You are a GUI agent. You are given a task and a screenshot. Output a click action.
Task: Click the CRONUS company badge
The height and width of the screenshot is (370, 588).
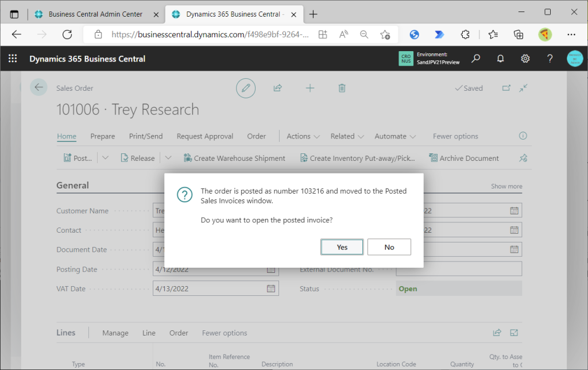pos(406,59)
